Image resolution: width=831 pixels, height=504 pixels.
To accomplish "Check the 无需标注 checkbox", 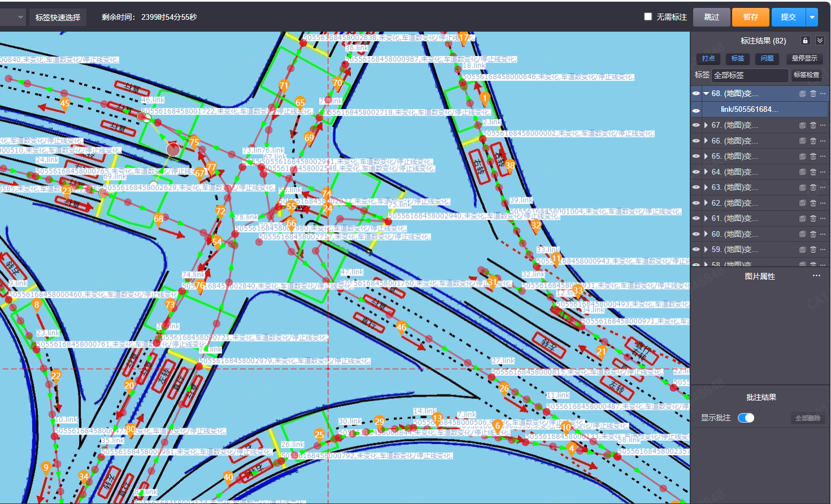I will (648, 17).
